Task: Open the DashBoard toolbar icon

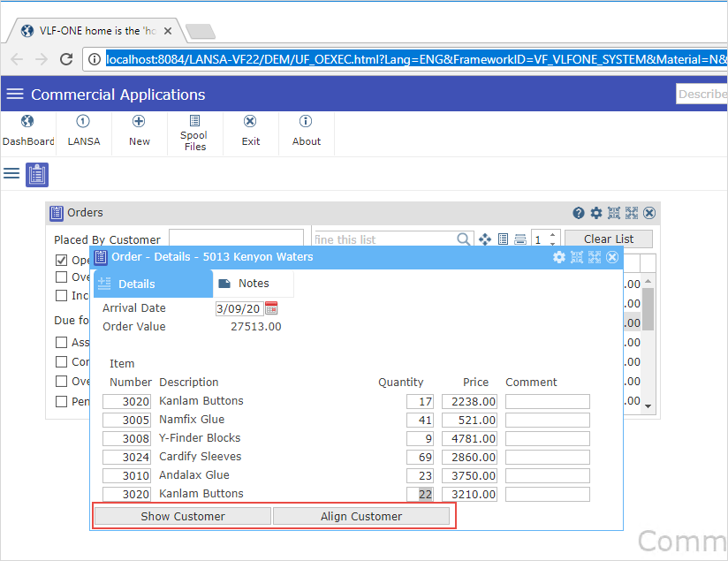Action: (x=27, y=130)
